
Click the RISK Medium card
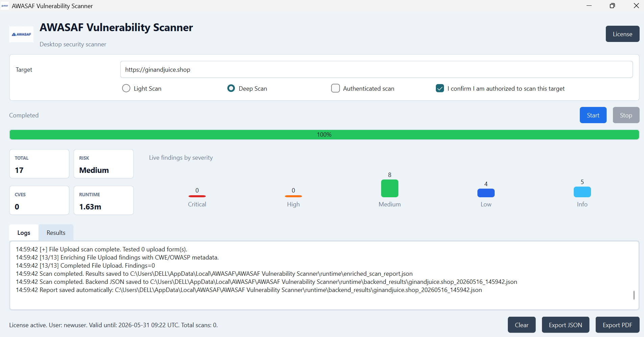[x=104, y=164]
